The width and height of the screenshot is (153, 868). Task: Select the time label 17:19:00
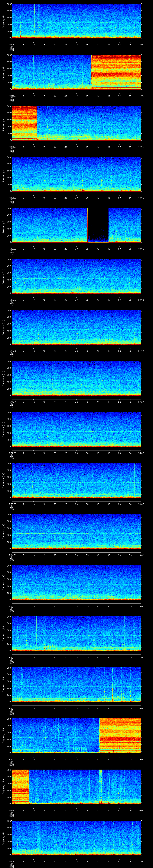pyautogui.click(x=12, y=300)
